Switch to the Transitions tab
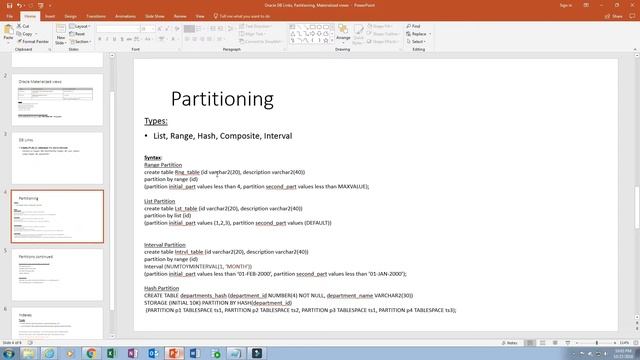 (96, 16)
